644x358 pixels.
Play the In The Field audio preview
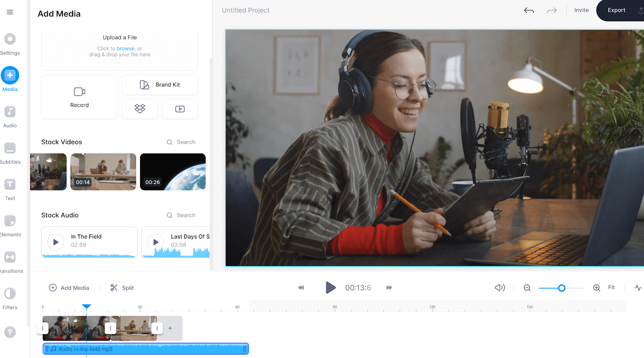[x=56, y=242]
